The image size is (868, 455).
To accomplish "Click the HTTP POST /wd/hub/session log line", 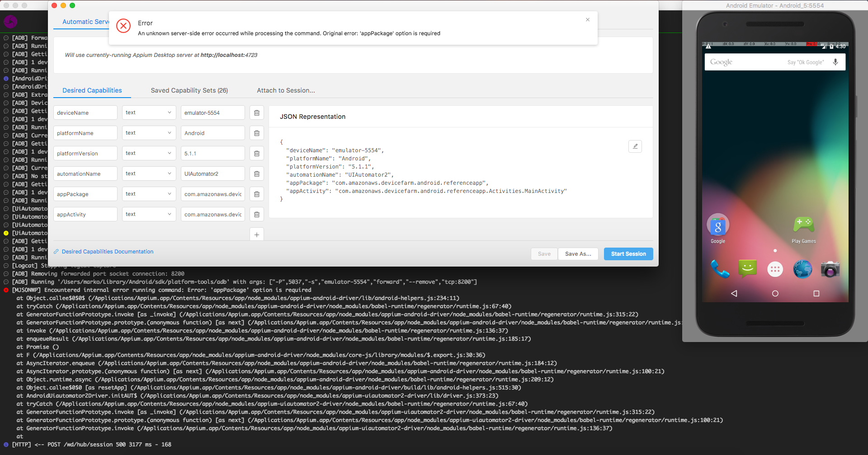I will (92, 445).
